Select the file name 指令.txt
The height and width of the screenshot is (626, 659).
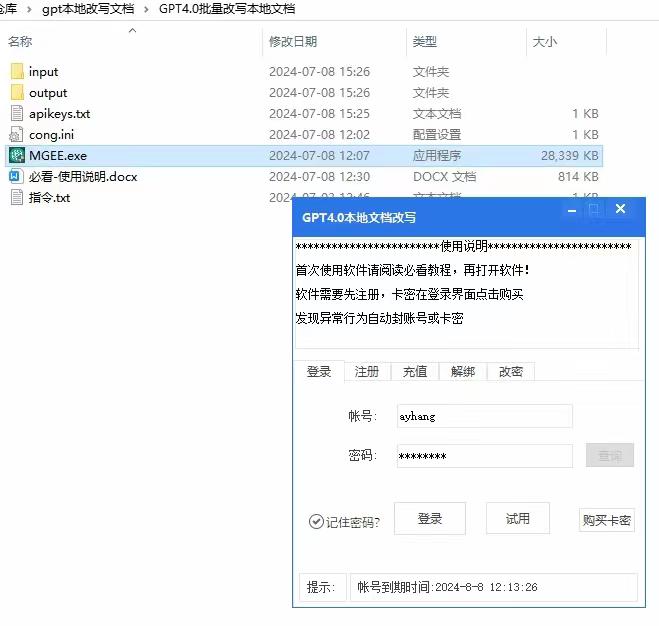(x=50, y=198)
